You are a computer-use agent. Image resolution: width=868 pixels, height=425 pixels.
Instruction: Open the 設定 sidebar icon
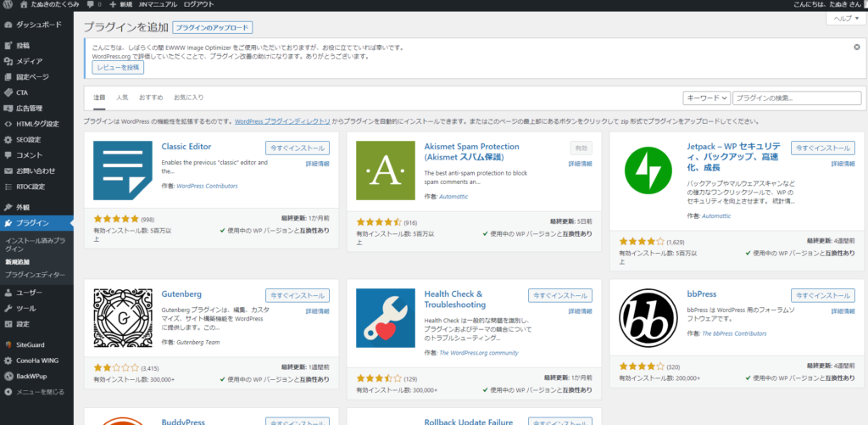8,323
